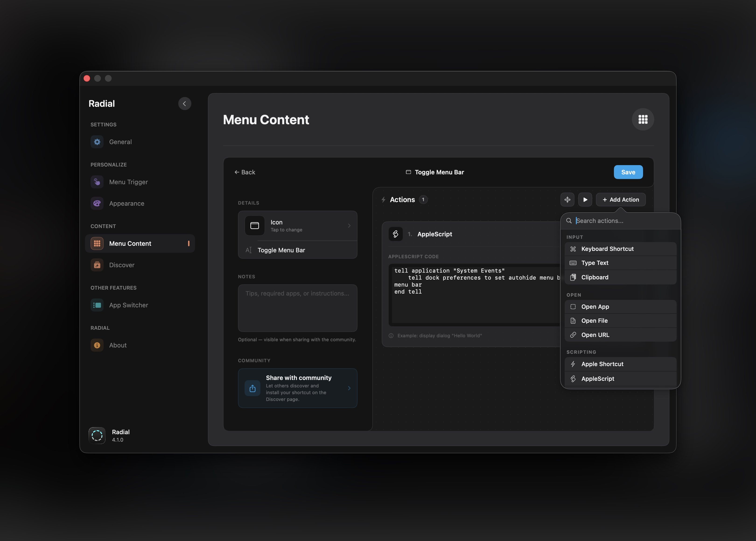Save the Toggle Menu Bar shortcut
Image resolution: width=756 pixels, height=541 pixels.
[x=628, y=172]
